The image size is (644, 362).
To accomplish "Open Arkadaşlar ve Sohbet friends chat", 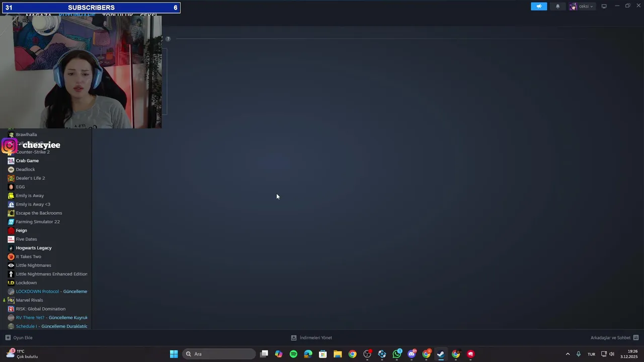I will coord(614,338).
